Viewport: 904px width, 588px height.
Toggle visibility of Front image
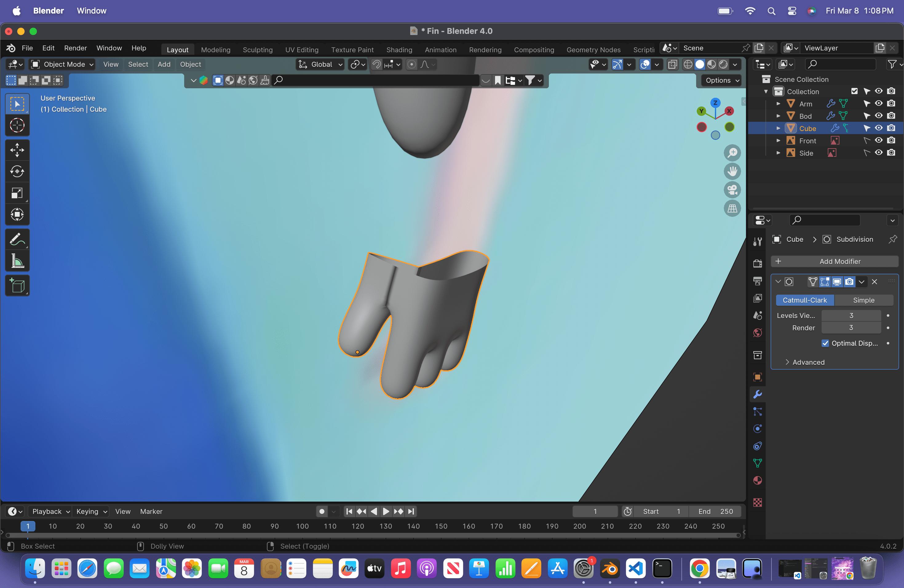[x=878, y=140]
